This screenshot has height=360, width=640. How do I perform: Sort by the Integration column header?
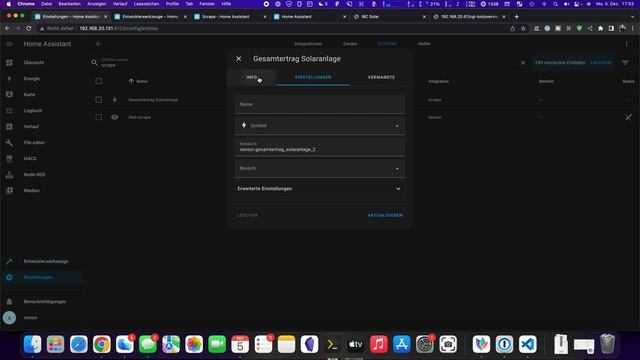tap(438, 81)
